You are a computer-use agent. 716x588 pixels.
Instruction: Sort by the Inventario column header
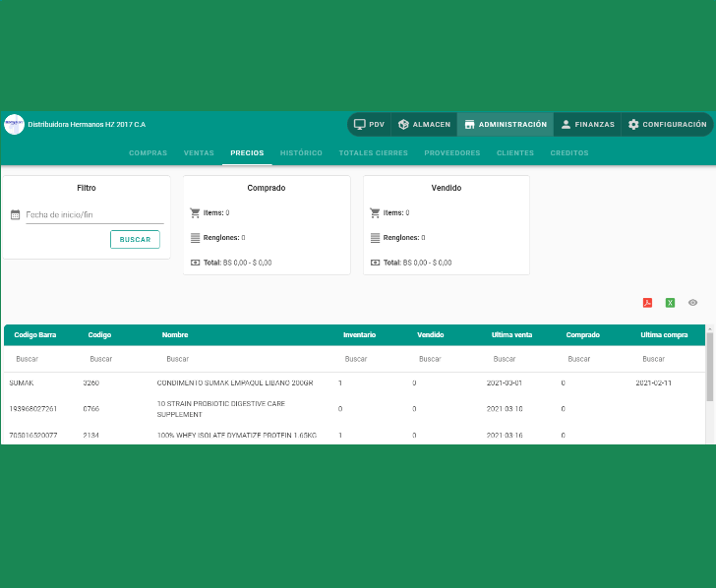pos(359,335)
